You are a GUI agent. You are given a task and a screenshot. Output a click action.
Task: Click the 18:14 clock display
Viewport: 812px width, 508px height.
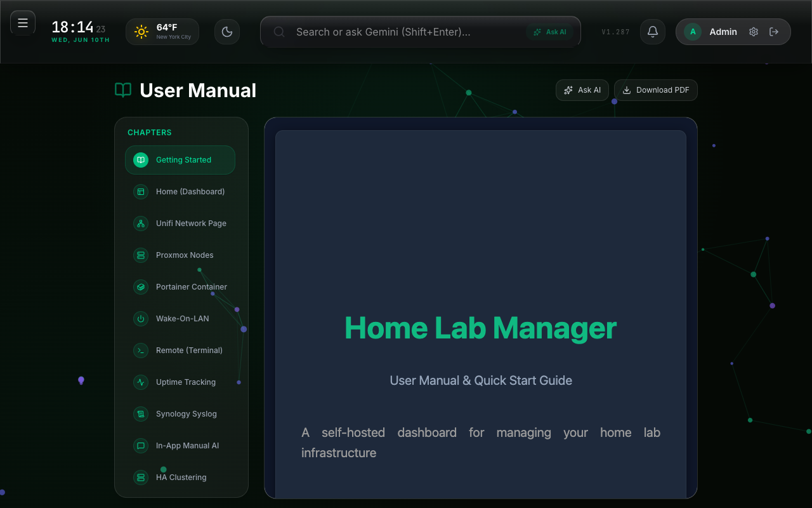tap(72, 27)
